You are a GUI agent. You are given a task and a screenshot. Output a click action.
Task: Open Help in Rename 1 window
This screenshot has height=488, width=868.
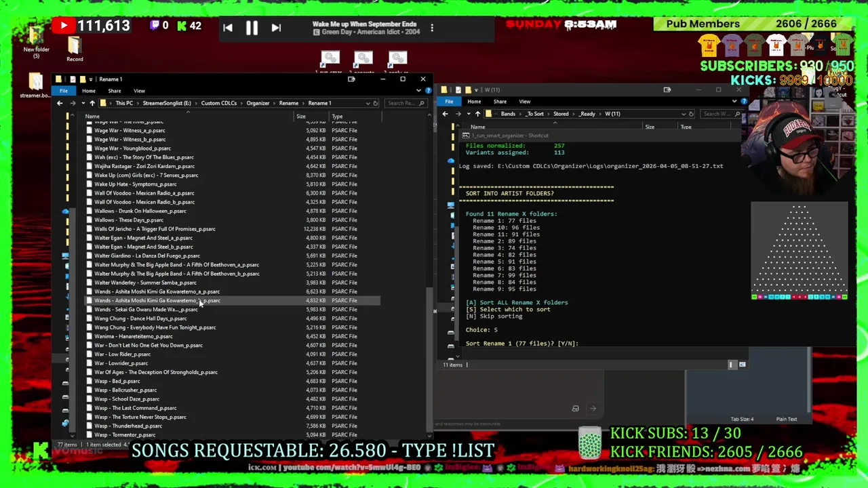428,91
